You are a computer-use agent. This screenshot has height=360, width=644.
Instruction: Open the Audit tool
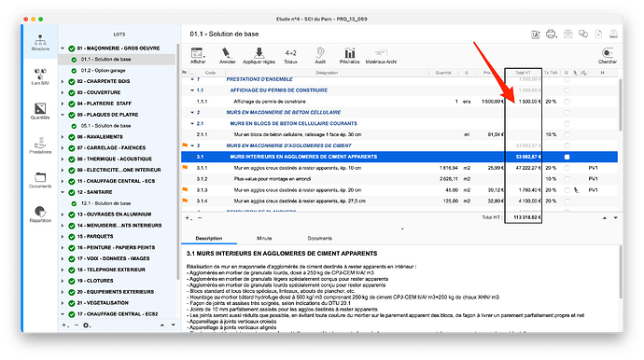pyautogui.click(x=320, y=56)
